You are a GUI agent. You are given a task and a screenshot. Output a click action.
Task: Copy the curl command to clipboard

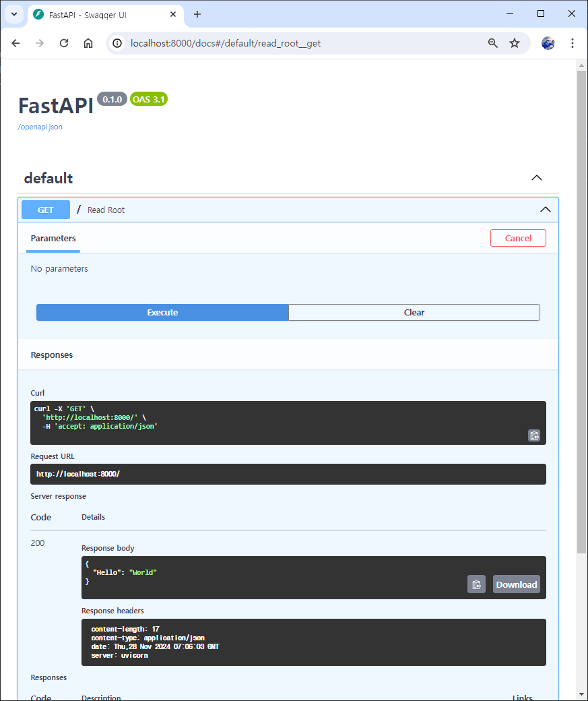point(534,435)
